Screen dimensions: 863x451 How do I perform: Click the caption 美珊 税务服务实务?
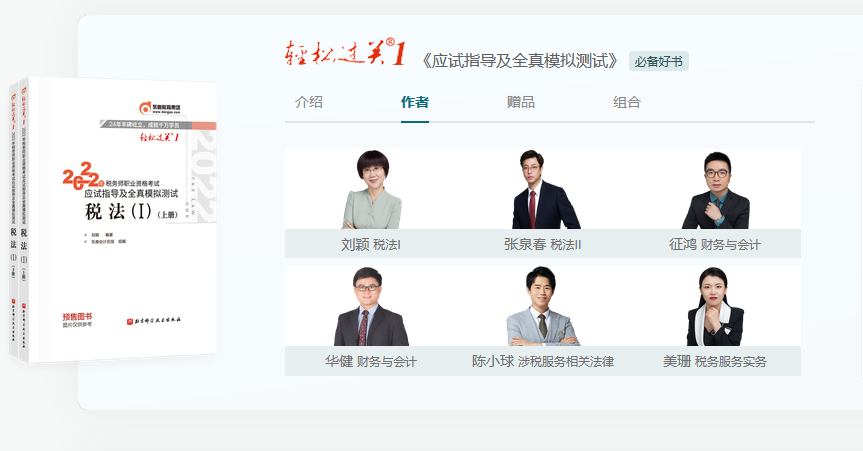(715, 362)
